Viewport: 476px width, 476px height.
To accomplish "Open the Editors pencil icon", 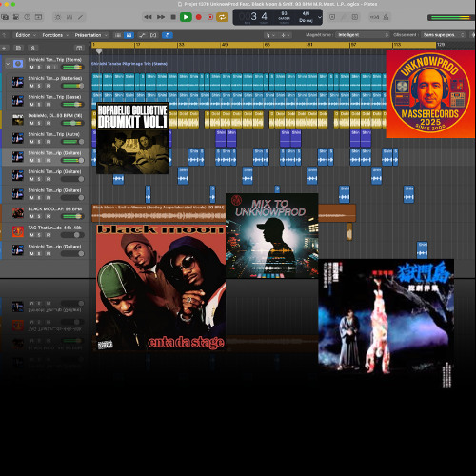I will point(81,17).
